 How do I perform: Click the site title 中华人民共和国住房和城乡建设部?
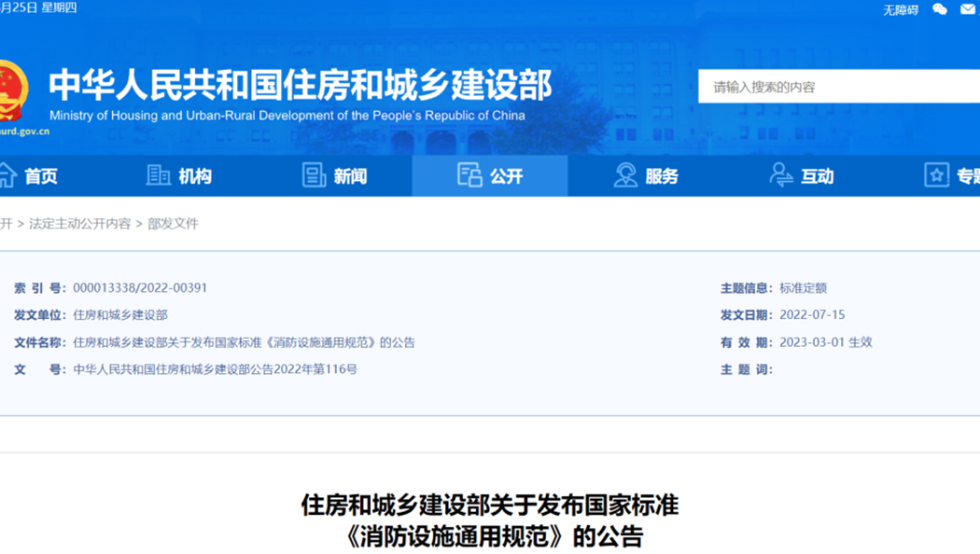pos(301,85)
